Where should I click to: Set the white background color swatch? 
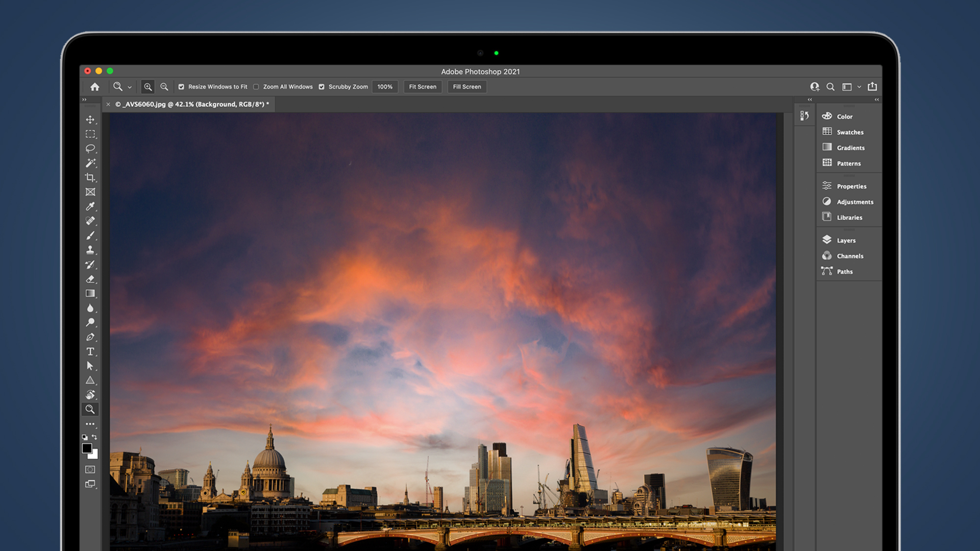[94, 455]
